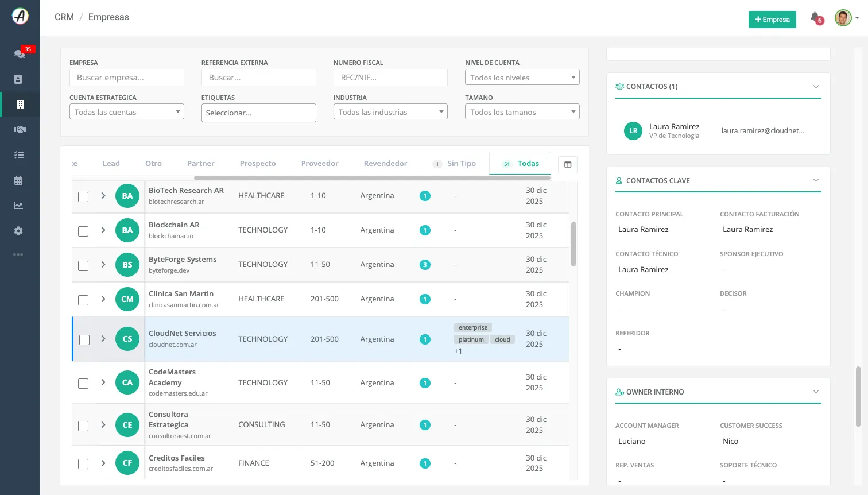868x495 pixels.
Task: Open the Cuenta Estrategica dropdown
Action: [x=127, y=112]
